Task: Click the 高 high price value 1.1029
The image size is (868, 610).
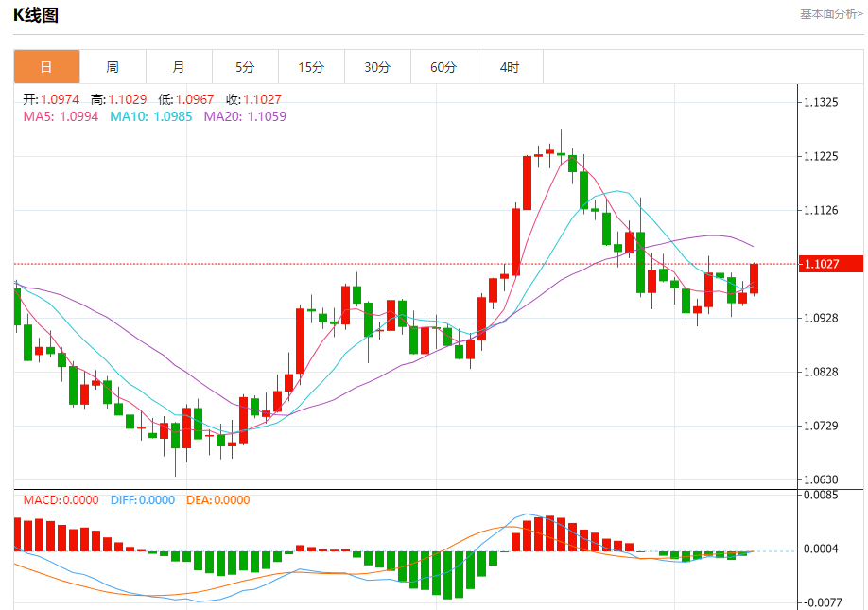Action: pos(128,99)
